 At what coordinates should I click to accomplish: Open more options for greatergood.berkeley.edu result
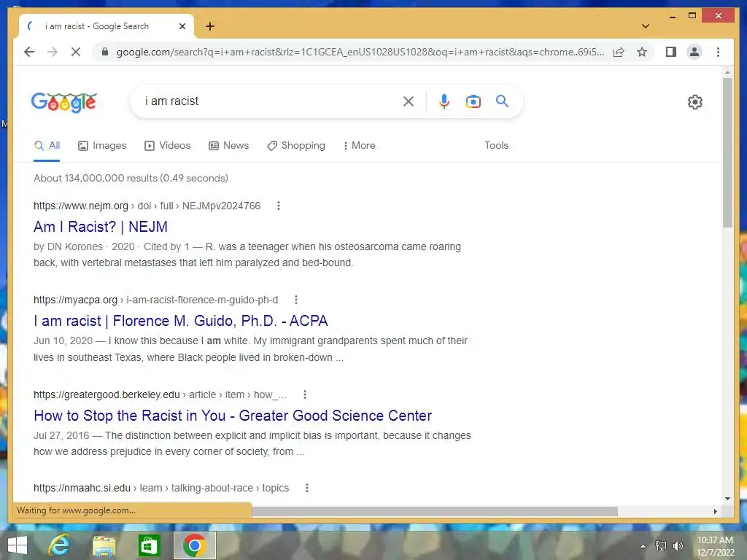pos(305,394)
